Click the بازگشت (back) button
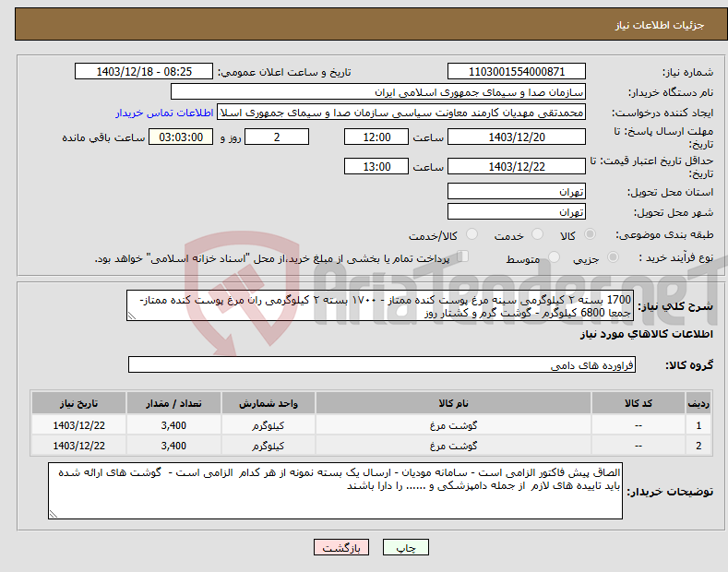 (341, 547)
